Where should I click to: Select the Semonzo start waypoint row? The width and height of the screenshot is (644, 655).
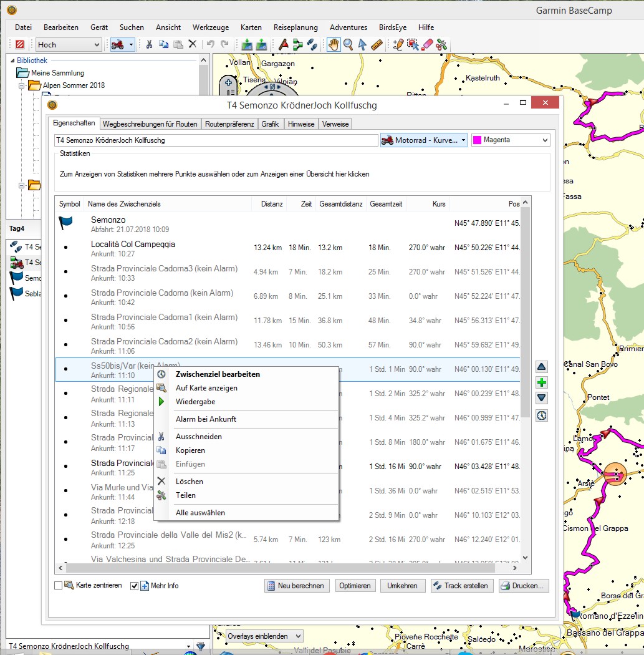(288, 223)
